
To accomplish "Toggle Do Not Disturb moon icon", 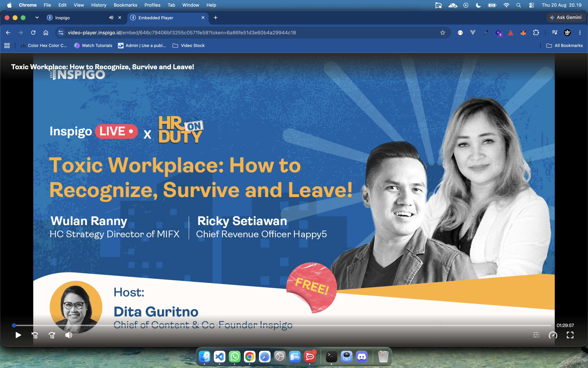I will pyautogui.click(x=478, y=5).
